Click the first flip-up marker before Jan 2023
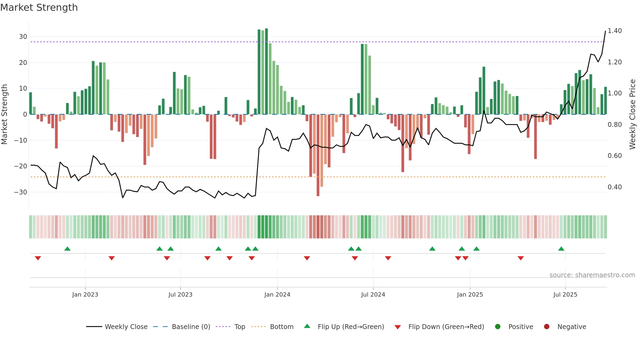This screenshot has height=362, width=644. pos(67,249)
